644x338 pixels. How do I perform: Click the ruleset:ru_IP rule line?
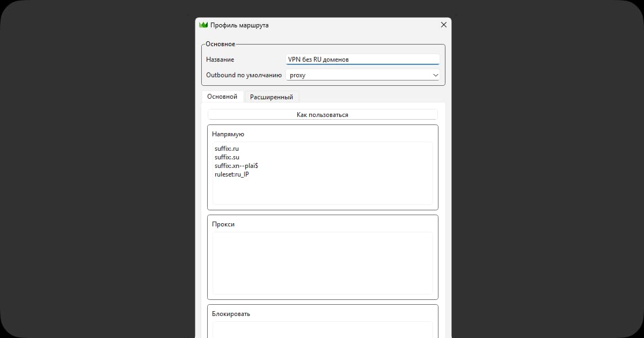click(231, 174)
